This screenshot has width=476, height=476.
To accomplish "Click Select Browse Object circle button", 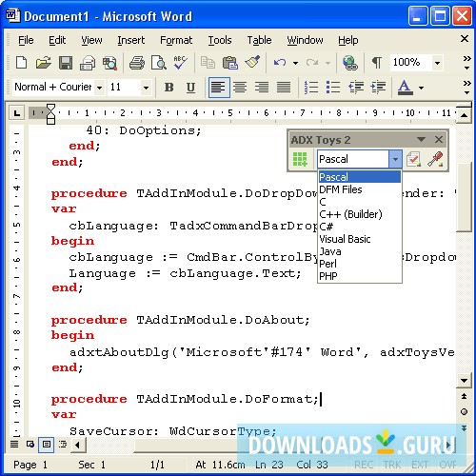I will (464, 412).
